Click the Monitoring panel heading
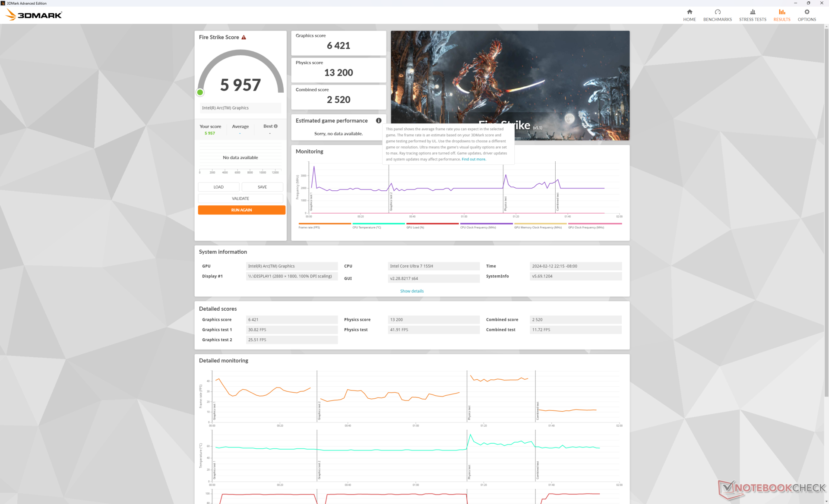The height and width of the screenshot is (504, 829). click(309, 151)
